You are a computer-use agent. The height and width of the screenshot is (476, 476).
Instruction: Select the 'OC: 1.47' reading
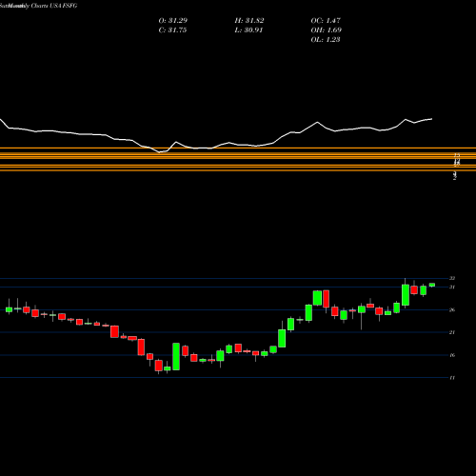pos(326,20)
